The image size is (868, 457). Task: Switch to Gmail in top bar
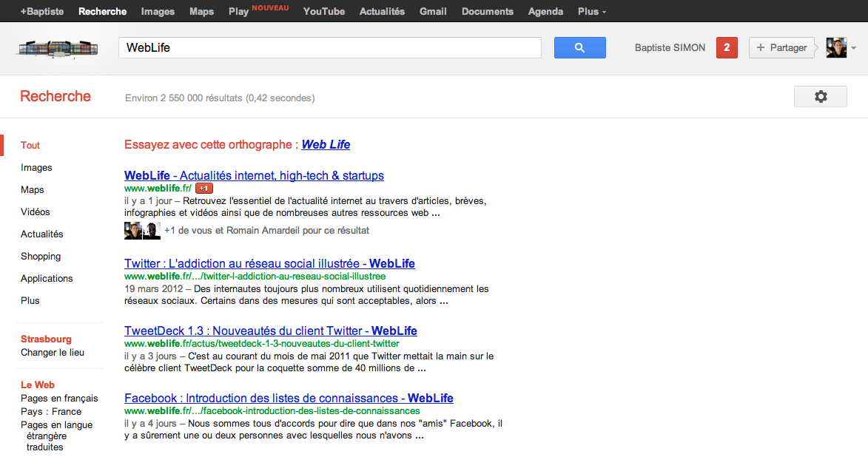pyautogui.click(x=432, y=11)
